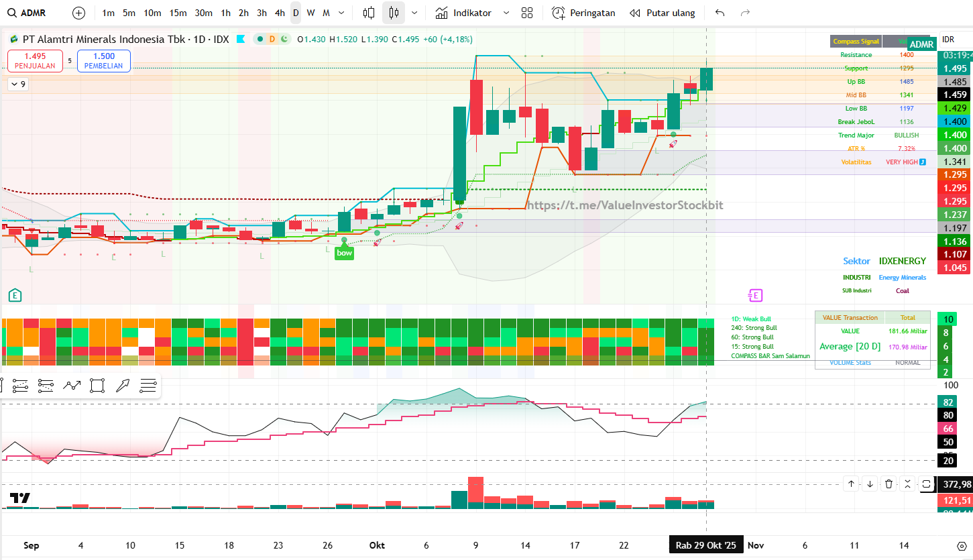Open the Indikator panel
This screenshot has width=973, height=560.
(x=463, y=13)
